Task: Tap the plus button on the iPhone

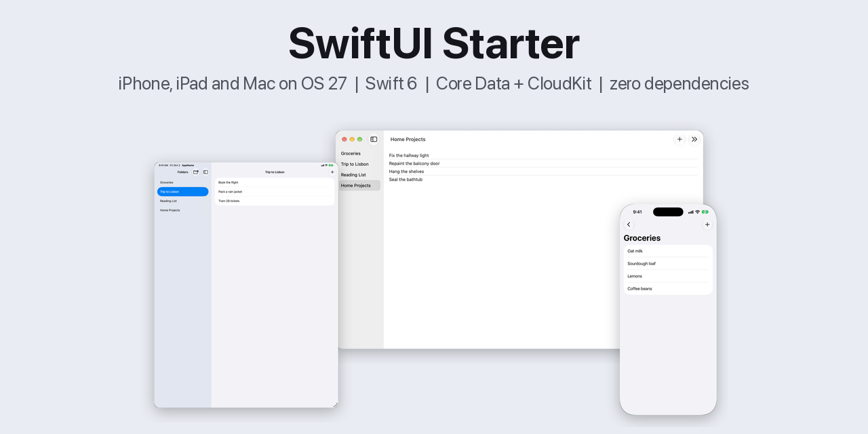Action: pyautogui.click(x=707, y=224)
